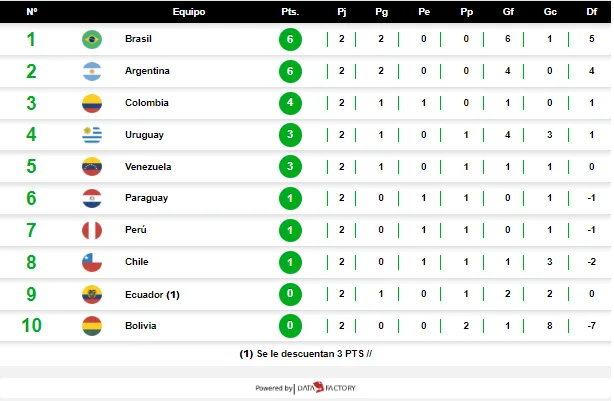Select the Bolivia team name
The image size is (614, 401).
(x=141, y=326)
